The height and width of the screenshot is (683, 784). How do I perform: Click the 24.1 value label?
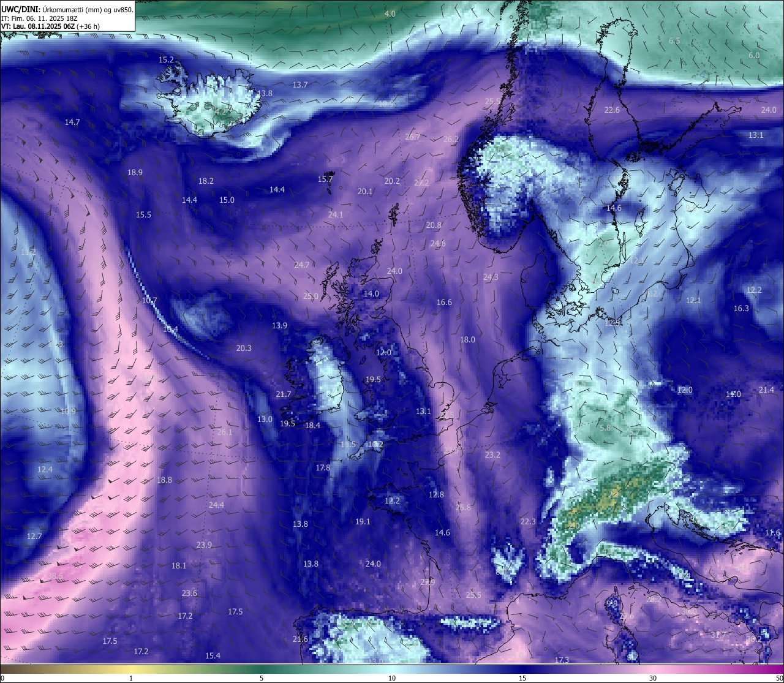(x=336, y=215)
